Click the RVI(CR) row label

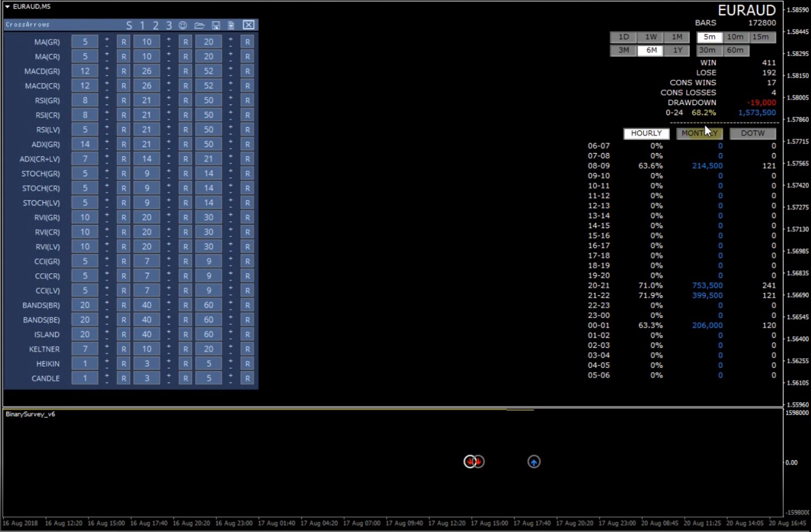pyautogui.click(x=47, y=232)
